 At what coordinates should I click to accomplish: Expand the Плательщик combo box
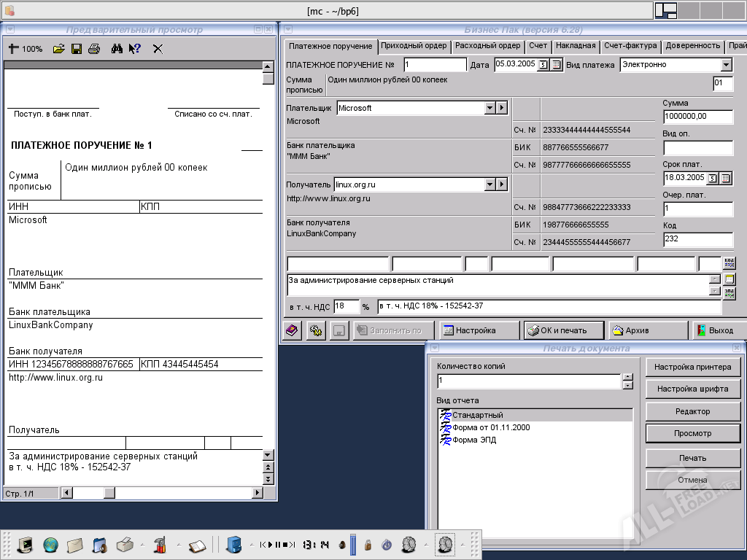(489, 108)
